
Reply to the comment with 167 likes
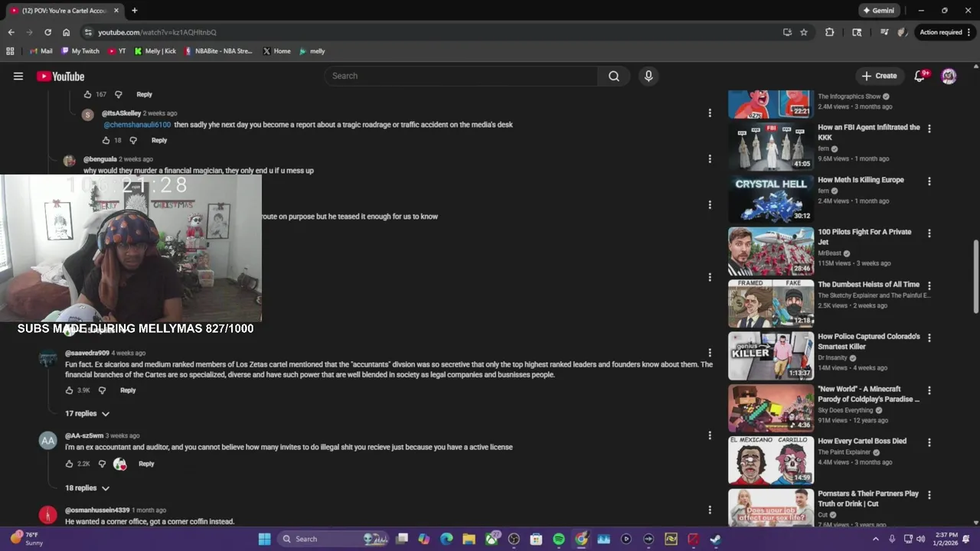[x=145, y=94]
